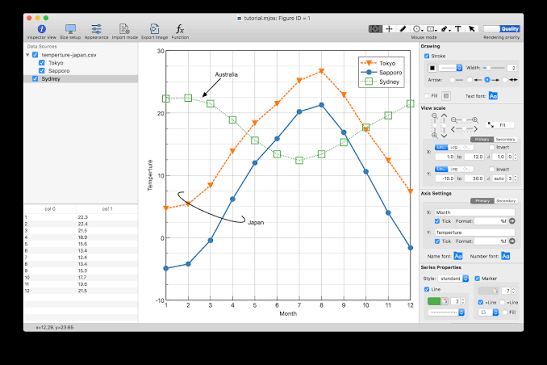
Task: Adjust the stroke Width slider
Action: click(x=494, y=68)
